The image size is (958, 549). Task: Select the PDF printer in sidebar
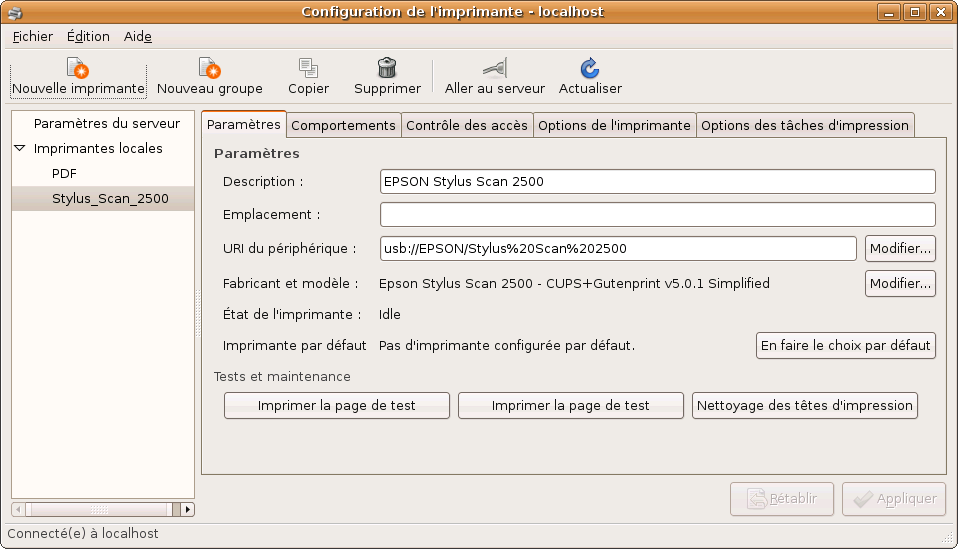[x=64, y=173]
